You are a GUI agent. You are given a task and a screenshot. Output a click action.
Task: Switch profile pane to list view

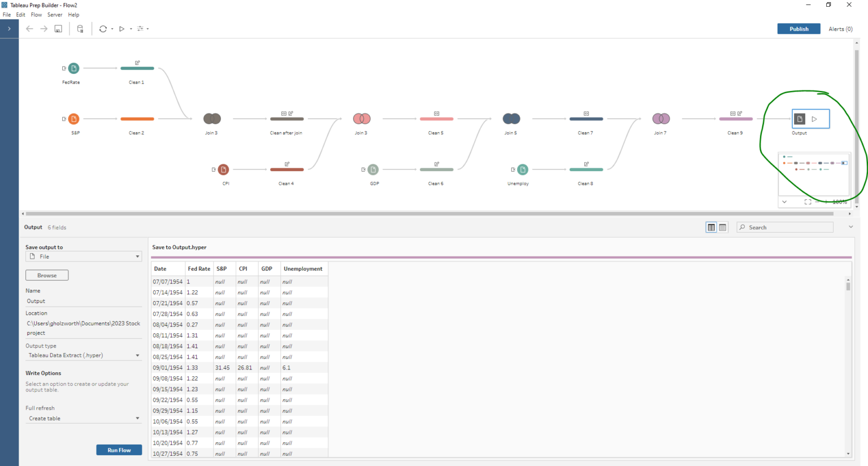[x=723, y=227]
